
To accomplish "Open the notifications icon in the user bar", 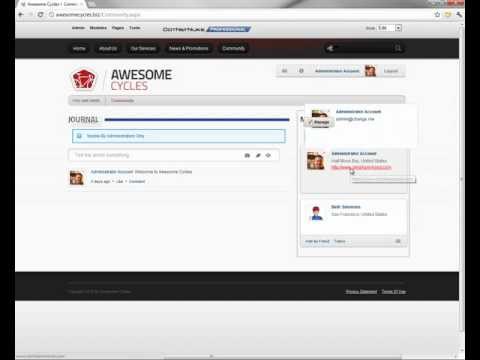I will [x=301, y=71].
